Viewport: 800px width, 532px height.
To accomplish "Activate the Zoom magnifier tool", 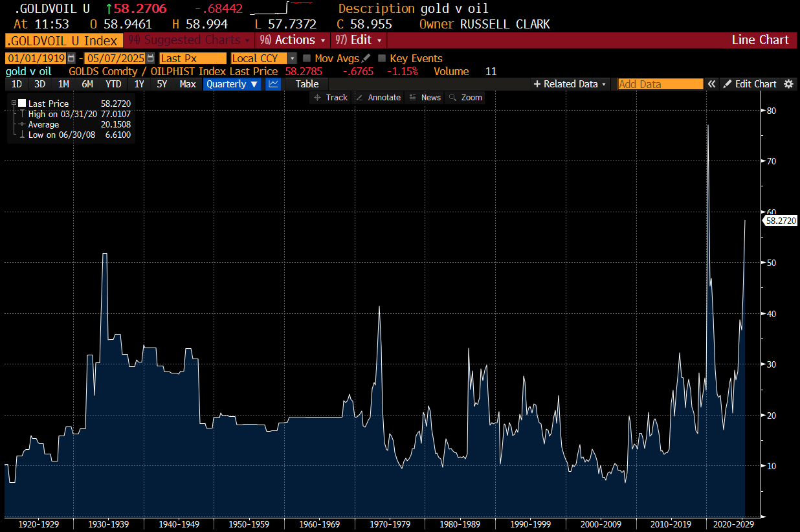I will click(466, 97).
